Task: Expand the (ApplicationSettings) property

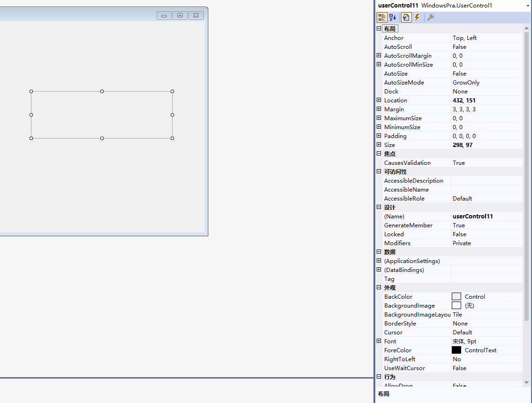Action: 379,261
